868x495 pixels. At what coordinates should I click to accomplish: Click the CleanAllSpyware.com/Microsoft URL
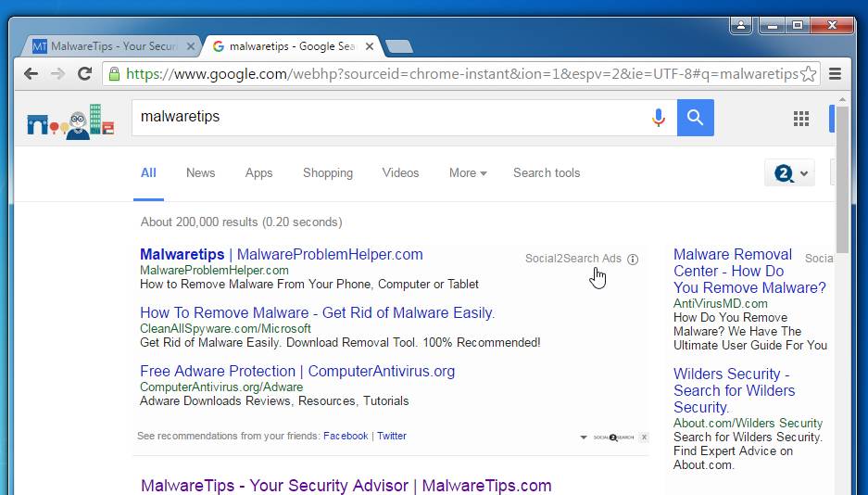click(225, 328)
